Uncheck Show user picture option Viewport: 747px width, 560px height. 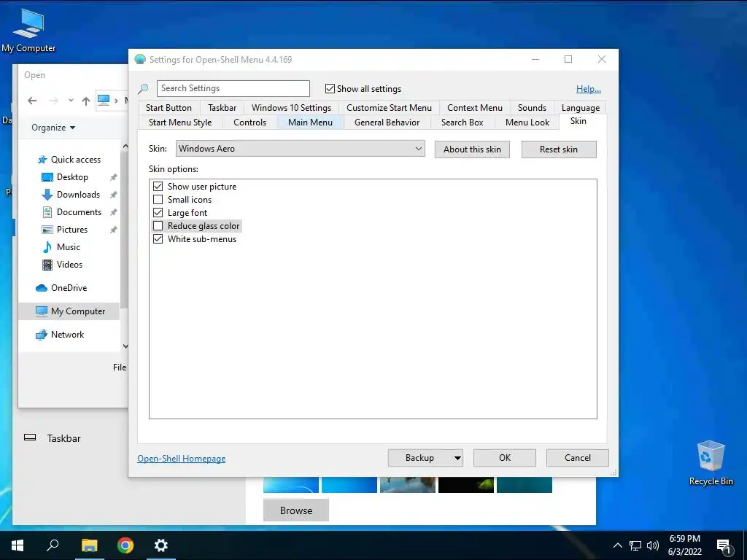pos(158,187)
